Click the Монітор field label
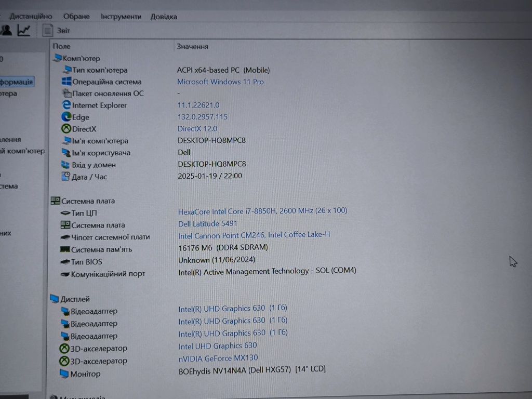Screen dimensions: 532x399 85,374
